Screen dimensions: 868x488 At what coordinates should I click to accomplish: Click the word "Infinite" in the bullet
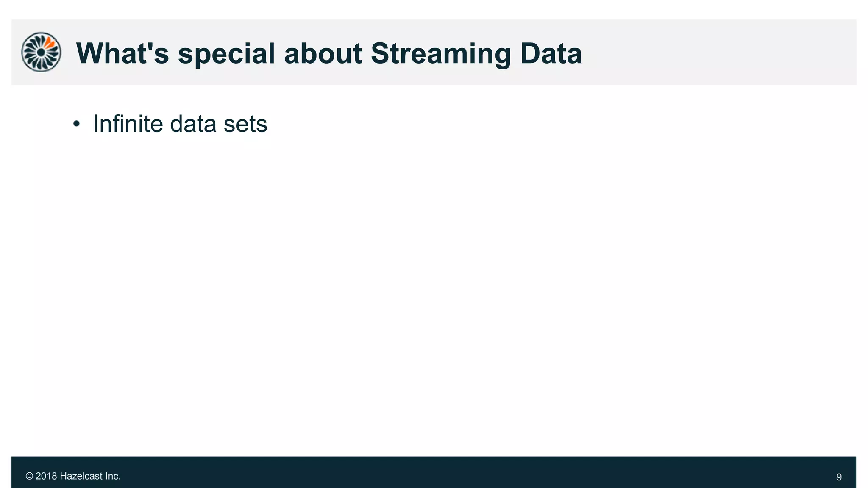[128, 124]
